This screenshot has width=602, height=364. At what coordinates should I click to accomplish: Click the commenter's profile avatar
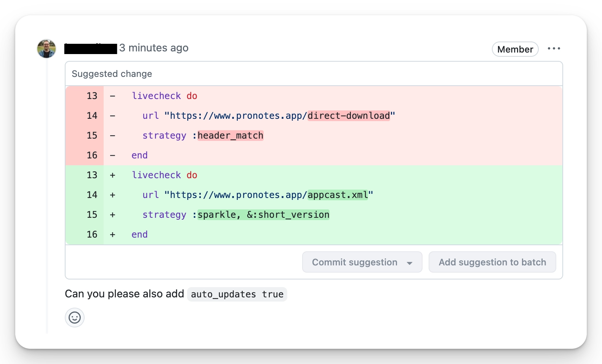tap(46, 49)
